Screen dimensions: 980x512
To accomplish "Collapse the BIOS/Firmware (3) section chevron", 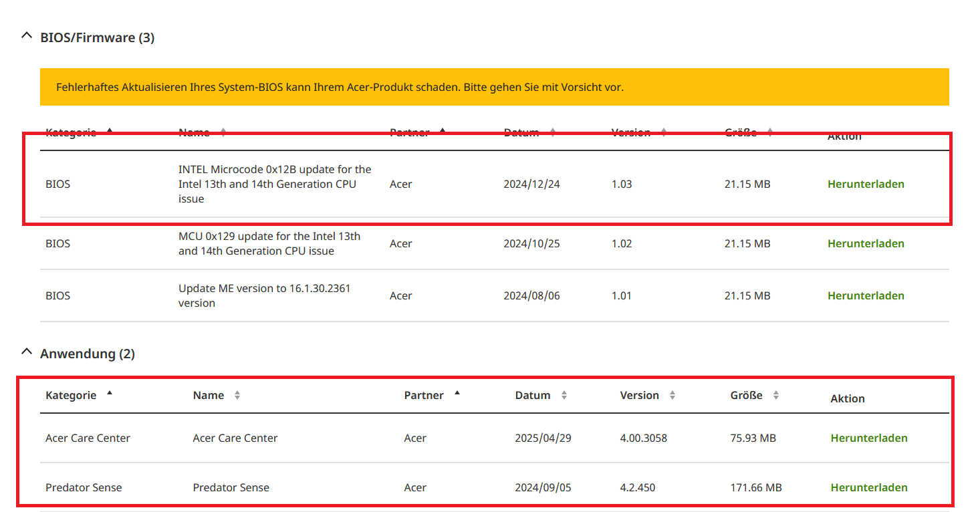I will click(27, 36).
